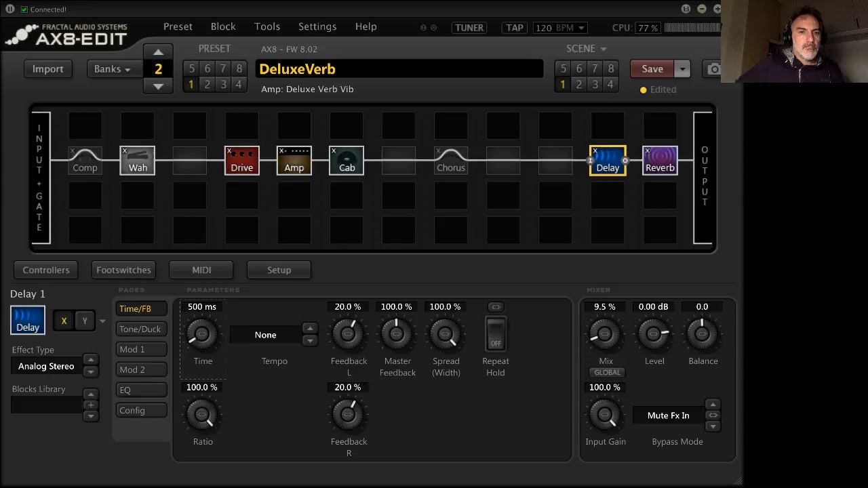Image resolution: width=868 pixels, height=488 pixels.
Task: Switch to the Mod 2 page
Action: [x=141, y=369]
